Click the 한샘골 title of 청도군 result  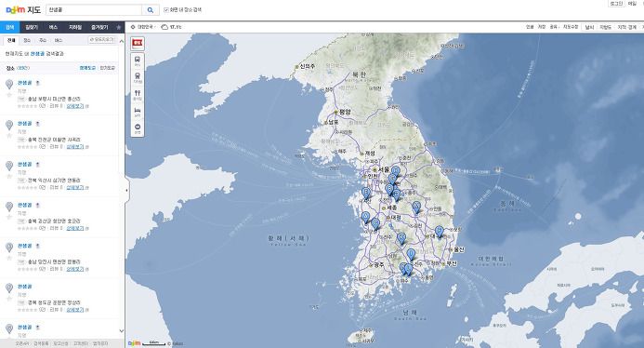pyautogui.click(x=25, y=287)
